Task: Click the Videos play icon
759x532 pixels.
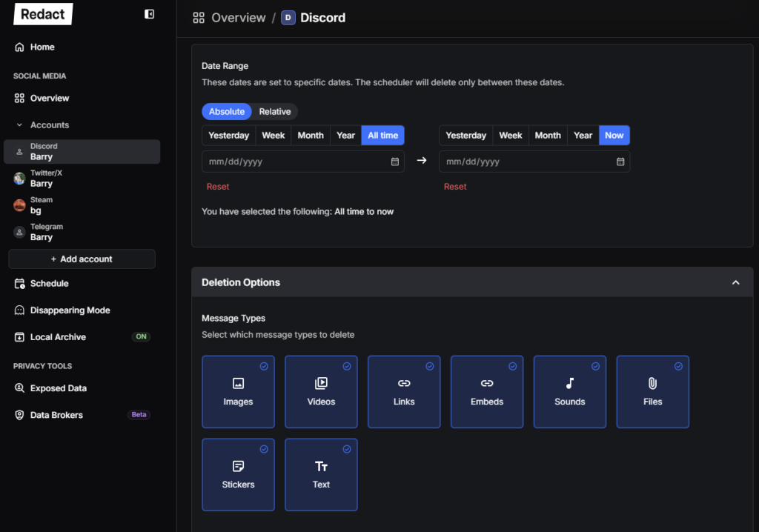Action: point(321,383)
